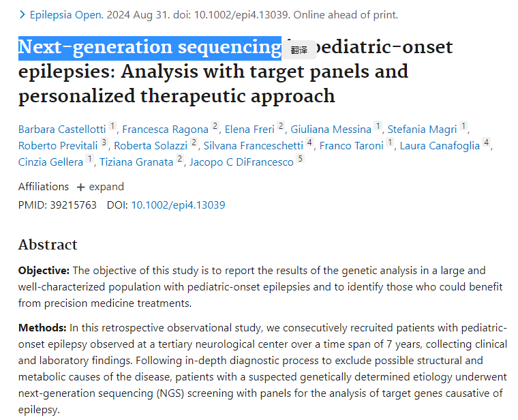Viewport: 518px width, 420px height.
Task: Open author Silvana Franceschetti's link
Action: [x=253, y=146]
